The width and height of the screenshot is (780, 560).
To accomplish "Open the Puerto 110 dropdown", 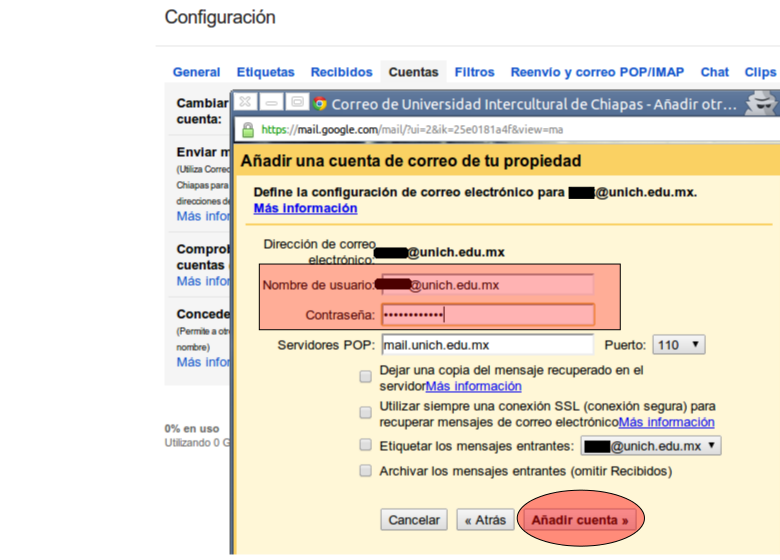I will coord(679,345).
